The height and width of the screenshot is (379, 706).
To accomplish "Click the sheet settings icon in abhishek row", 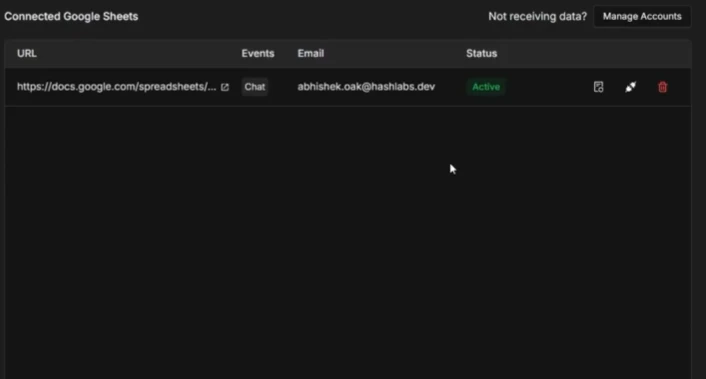I will coord(598,87).
